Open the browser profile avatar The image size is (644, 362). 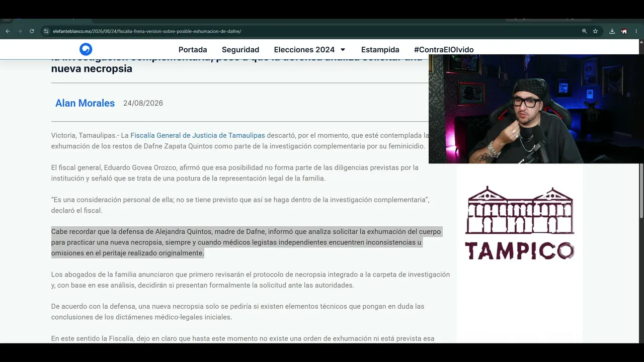click(624, 31)
